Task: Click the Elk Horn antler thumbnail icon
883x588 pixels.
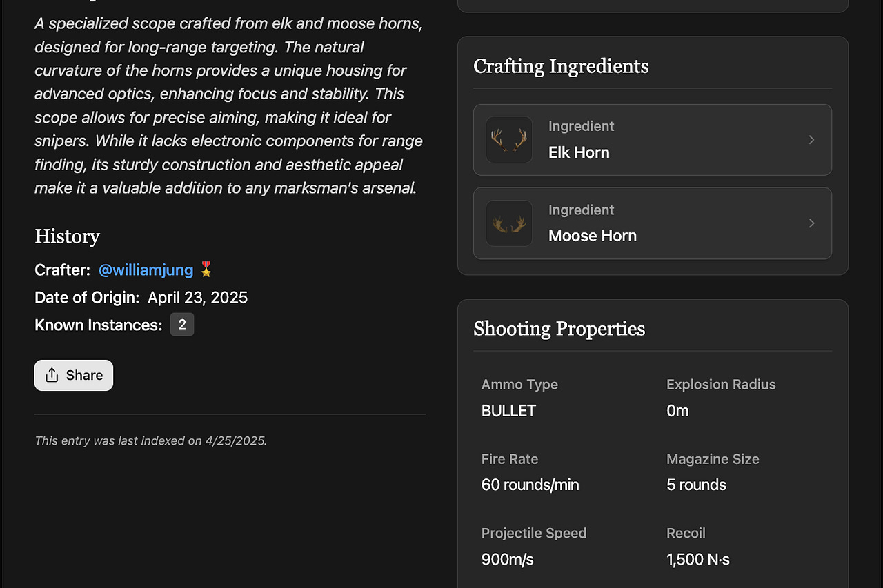Action: [x=509, y=140]
